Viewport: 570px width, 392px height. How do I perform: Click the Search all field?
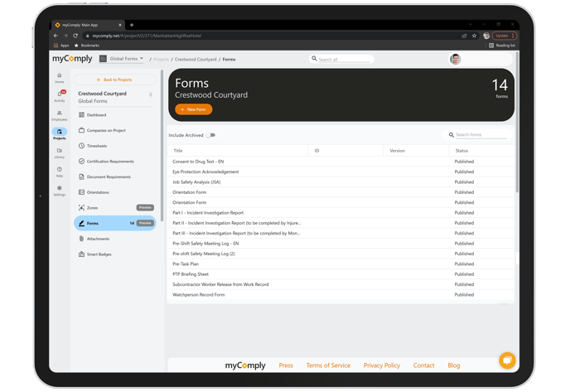click(341, 59)
